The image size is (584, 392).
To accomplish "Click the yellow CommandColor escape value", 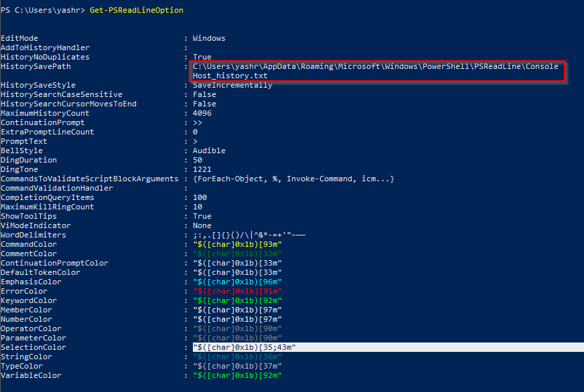I will [237, 245].
